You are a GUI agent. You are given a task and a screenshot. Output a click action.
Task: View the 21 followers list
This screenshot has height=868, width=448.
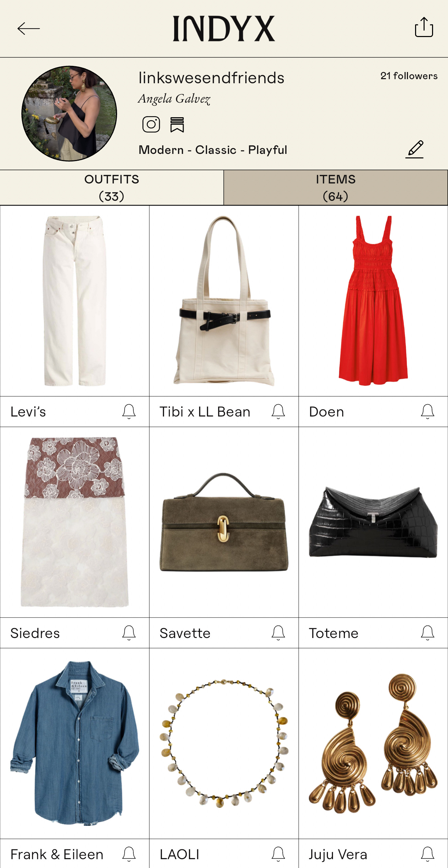409,76
